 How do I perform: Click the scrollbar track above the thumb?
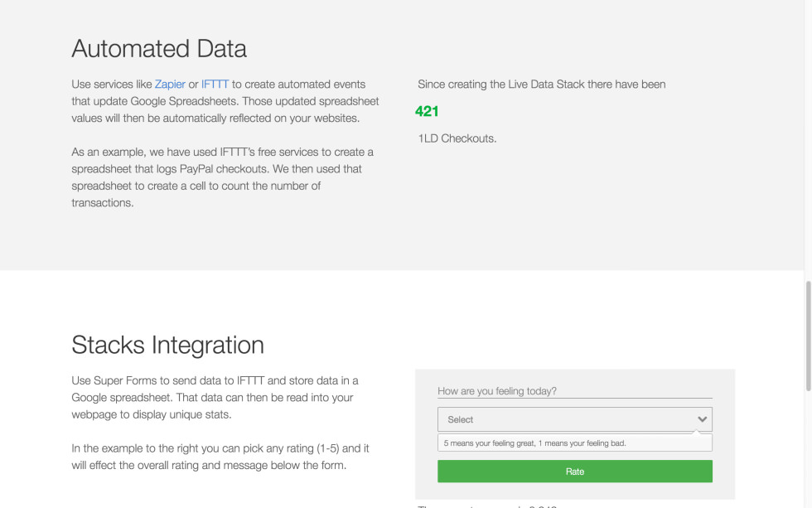click(808, 140)
